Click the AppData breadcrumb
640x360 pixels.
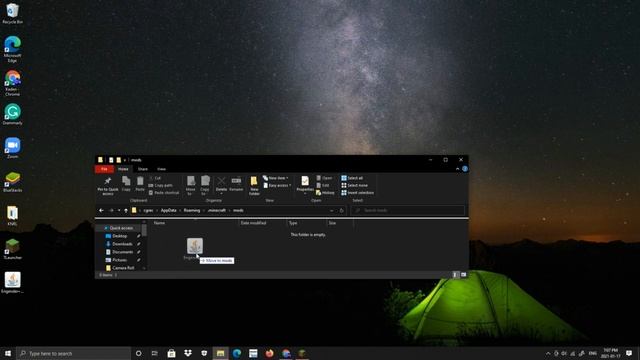click(169, 211)
